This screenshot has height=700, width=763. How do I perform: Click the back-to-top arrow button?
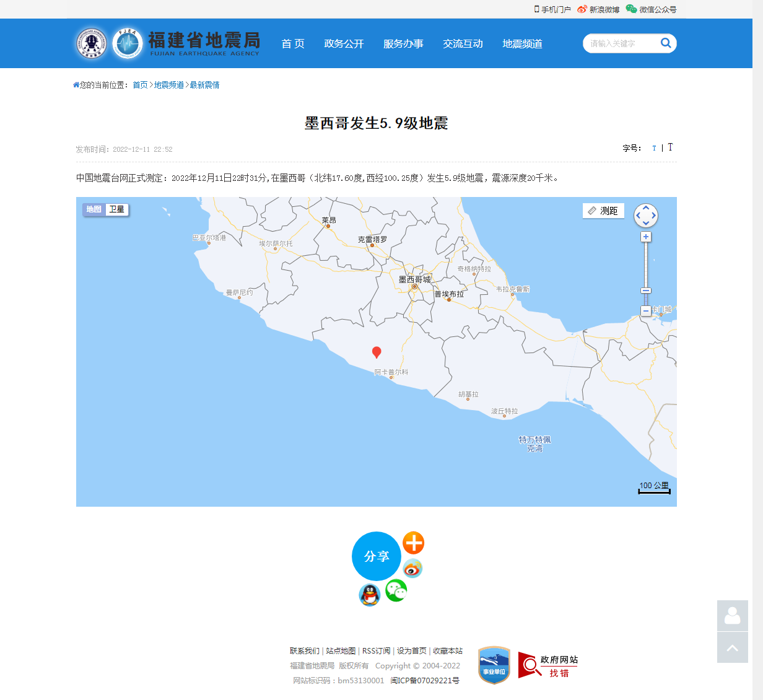(x=732, y=648)
